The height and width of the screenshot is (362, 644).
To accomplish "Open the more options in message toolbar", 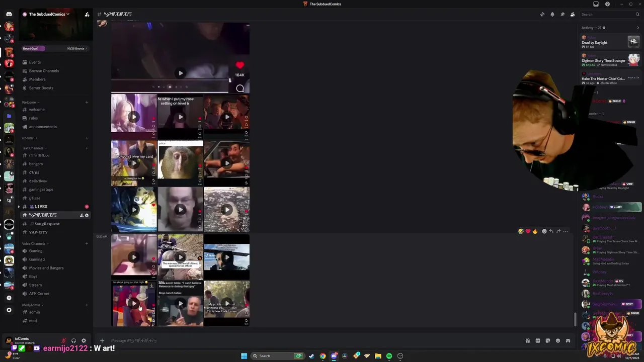I will [x=566, y=231].
